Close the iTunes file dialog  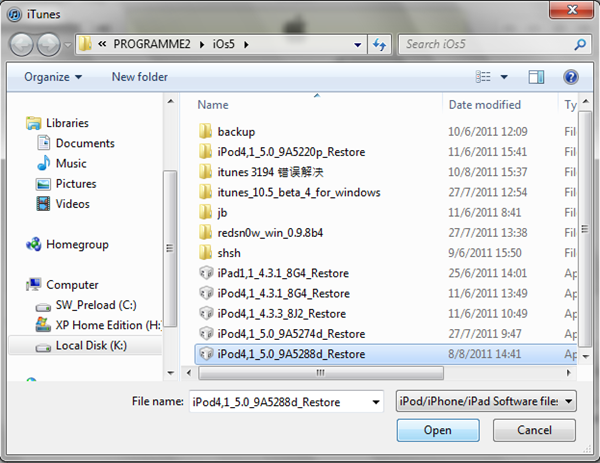(571, 9)
